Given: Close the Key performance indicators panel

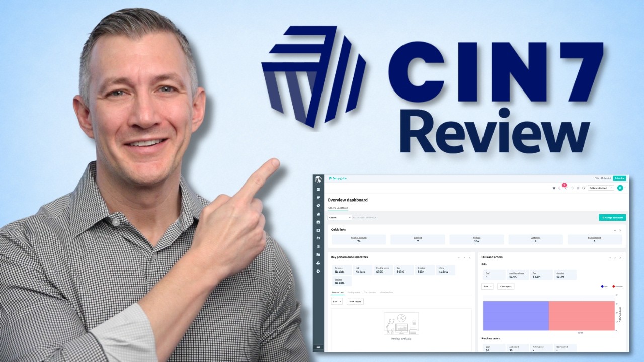Looking at the screenshot, I should click(470, 258).
